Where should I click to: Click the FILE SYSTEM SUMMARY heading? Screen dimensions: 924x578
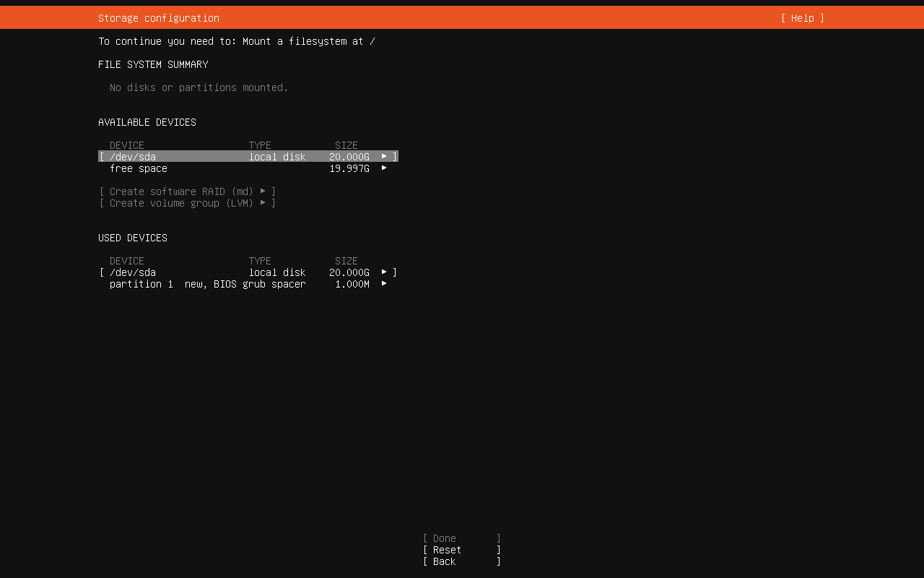(x=153, y=64)
